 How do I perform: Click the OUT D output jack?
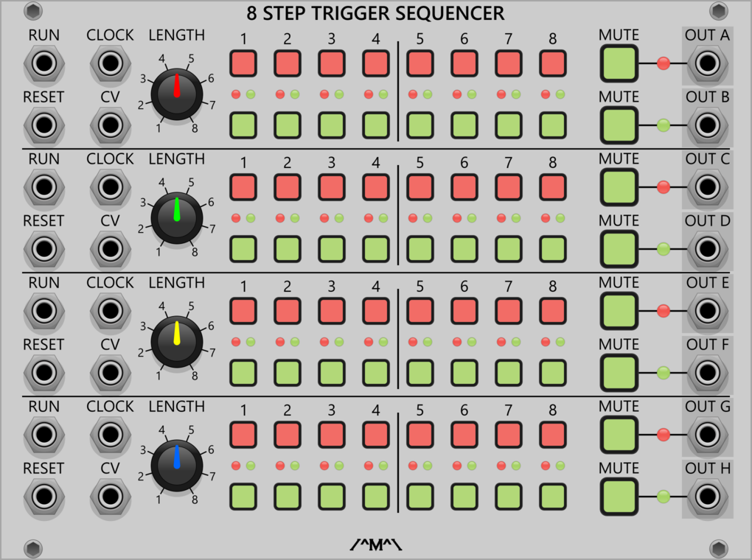pos(708,249)
